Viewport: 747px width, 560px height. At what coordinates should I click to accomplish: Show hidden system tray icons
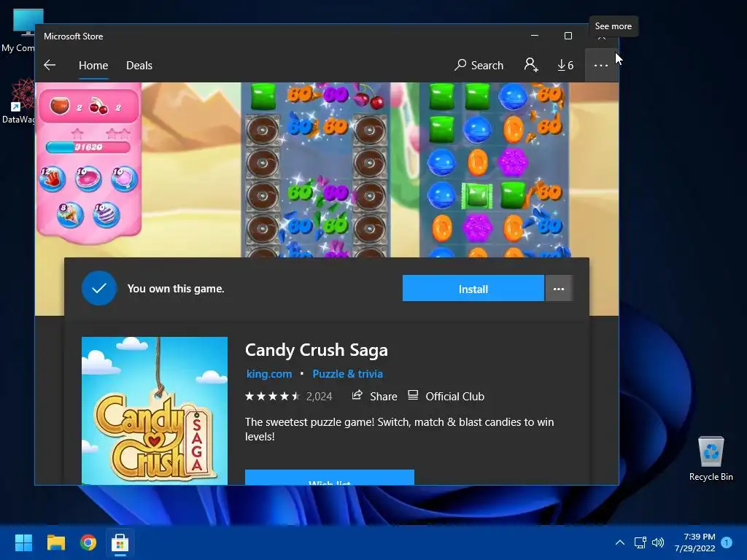[x=620, y=542]
